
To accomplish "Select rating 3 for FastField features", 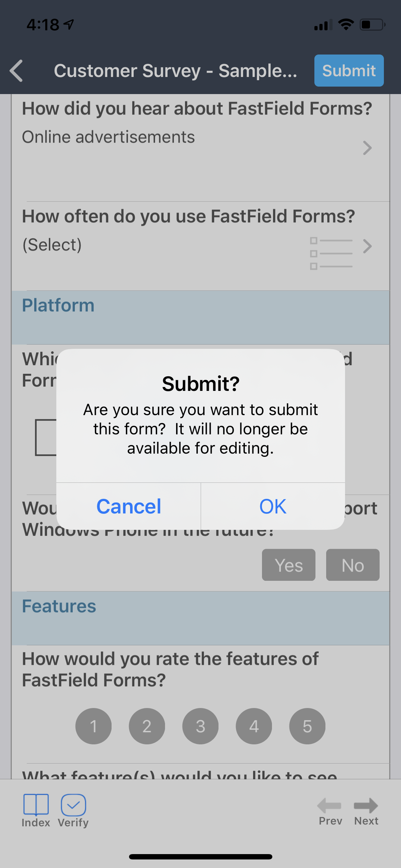I will (x=200, y=727).
